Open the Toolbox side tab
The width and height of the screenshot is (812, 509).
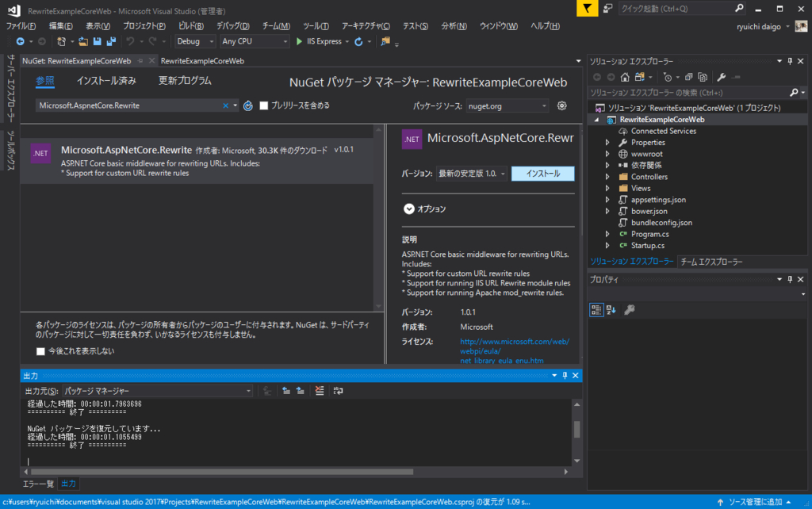10,150
